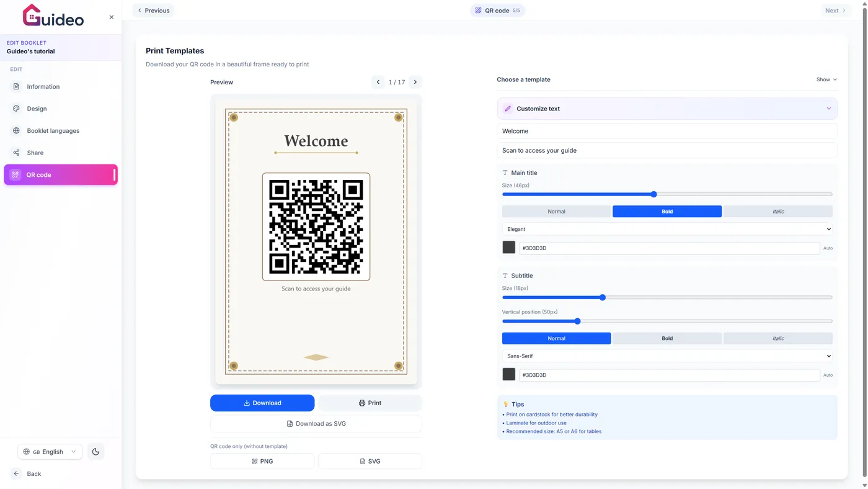The width and height of the screenshot is (868, 489).
Task: Click Auto next to subtitle color
Action: click(828, 375)
